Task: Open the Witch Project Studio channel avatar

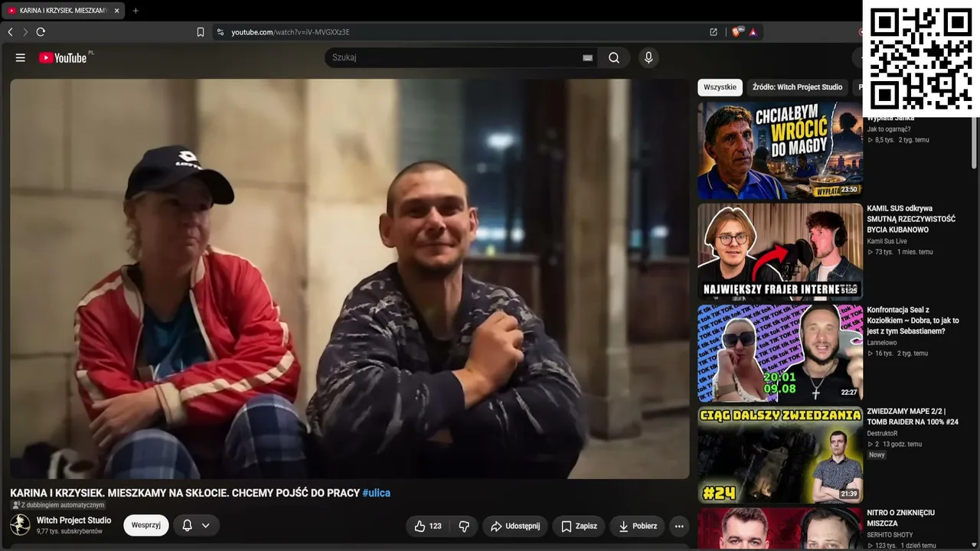Action: tap(21, 525)
